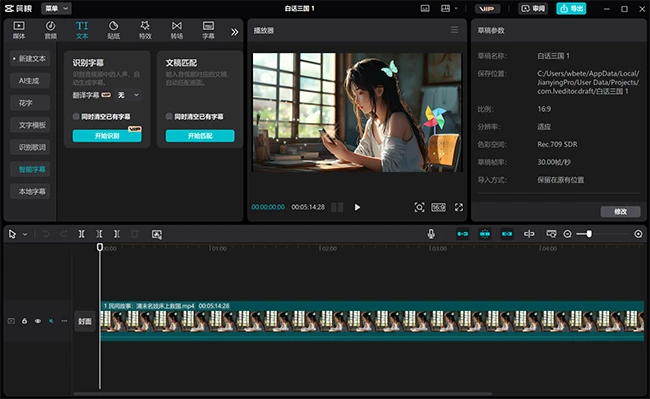Viewport: 650px width, 399px height.
Task: Select the 文本 text tab
Action: (x=82, y=30)
